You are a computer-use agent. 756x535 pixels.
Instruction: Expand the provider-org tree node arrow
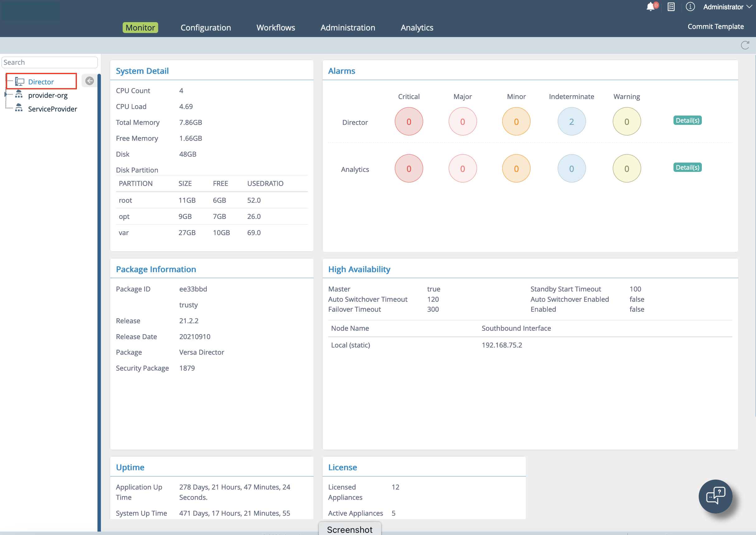point(6,95)
